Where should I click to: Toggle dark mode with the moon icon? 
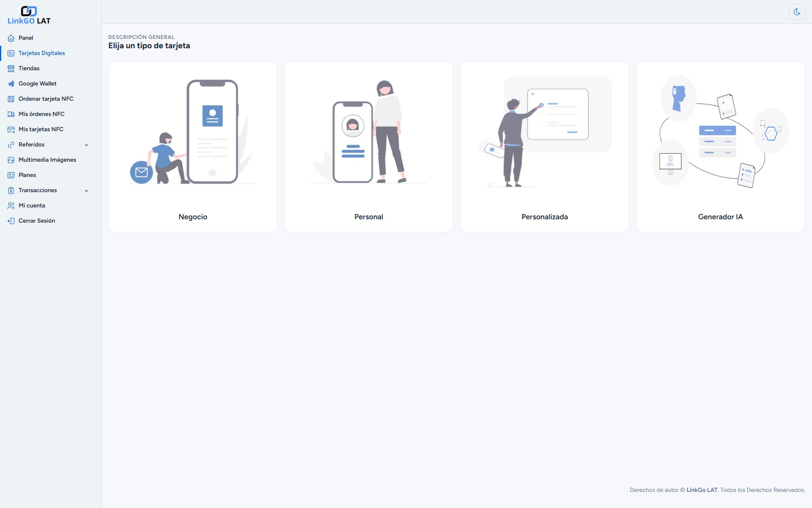coord(797,12)
